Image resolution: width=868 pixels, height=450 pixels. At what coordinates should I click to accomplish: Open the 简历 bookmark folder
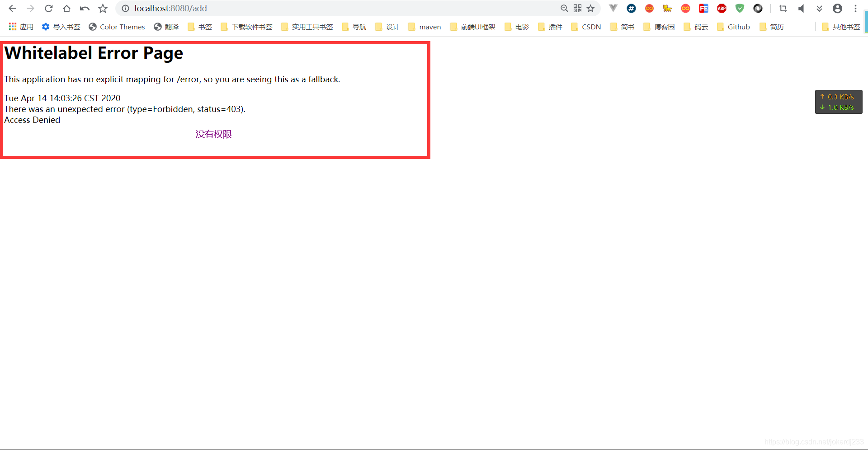(x=772, y=27)
